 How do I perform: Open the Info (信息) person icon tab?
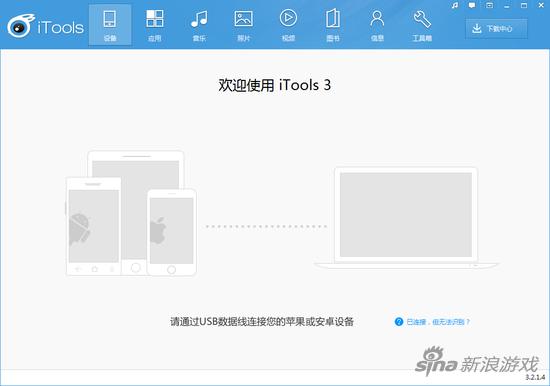point(377,25)
